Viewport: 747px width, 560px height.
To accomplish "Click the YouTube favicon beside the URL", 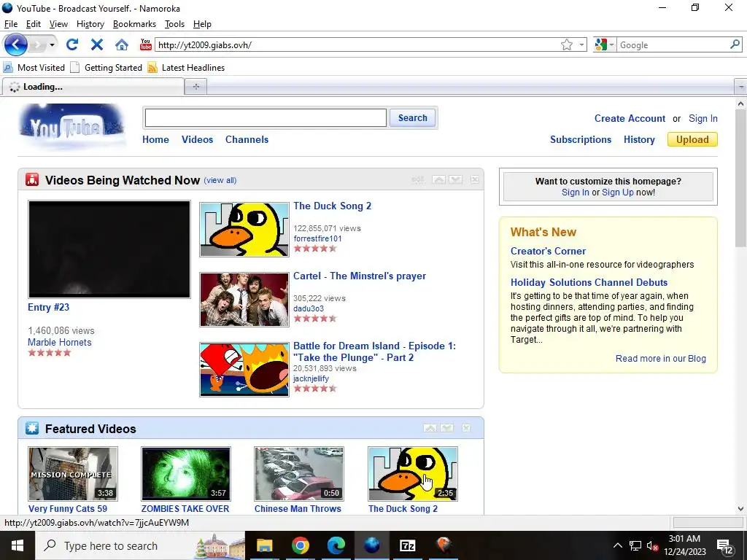I will click(x=146, y=44).
